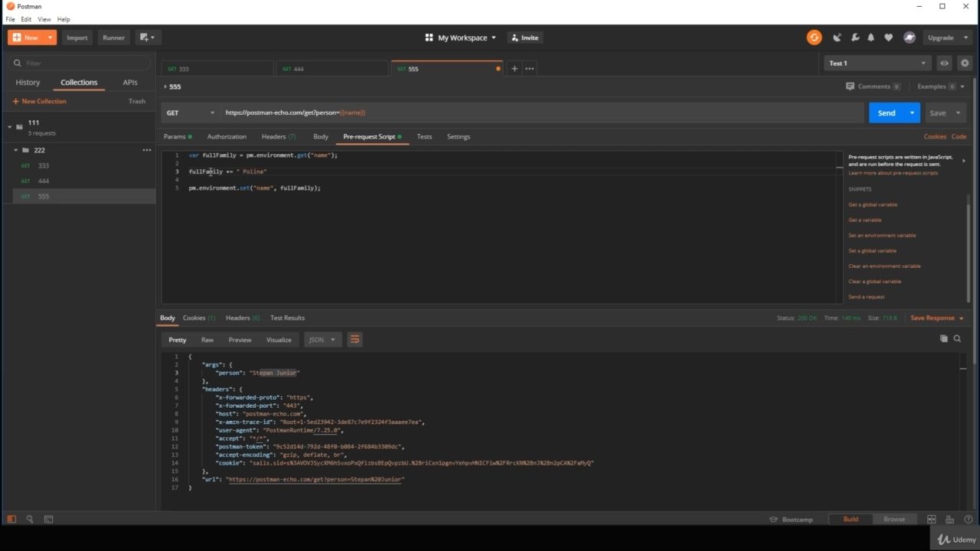Image resolution: width=980 pixels, height=551 pixels.
Task: Click the Import button
Action: click(x=77, y=37)
